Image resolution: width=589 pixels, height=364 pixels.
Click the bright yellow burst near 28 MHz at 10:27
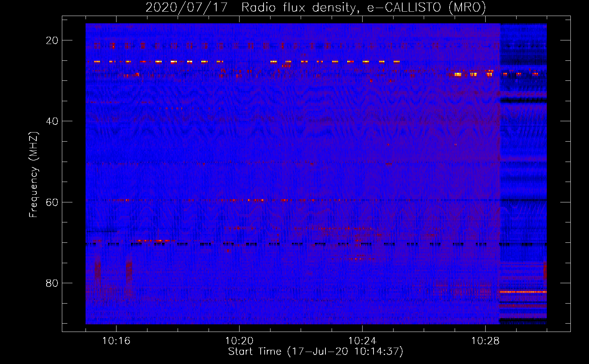click(x=458, y=75)
